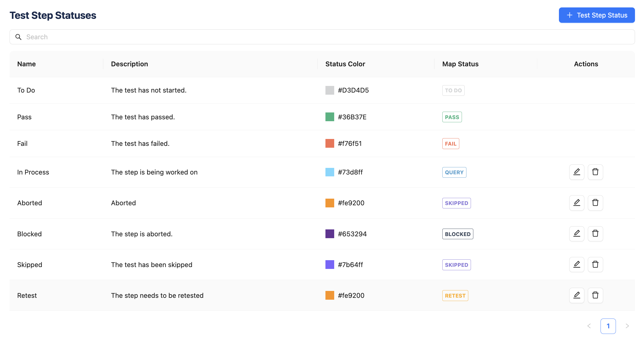
Task: Edit the In Process status row
Action: point(577,172)
